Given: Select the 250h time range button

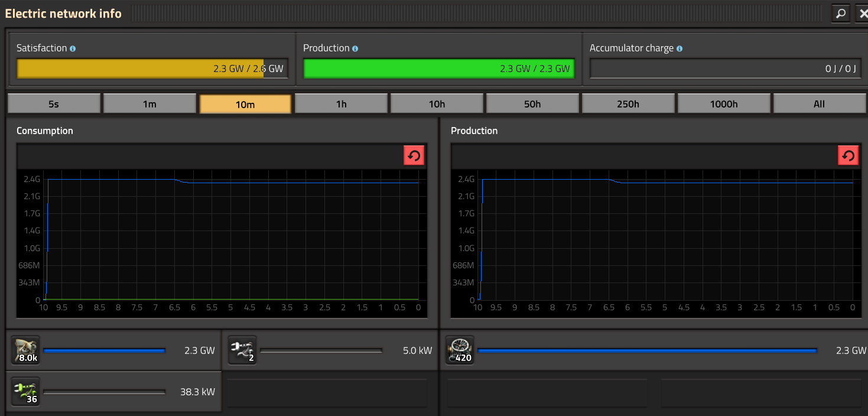Looking at the screenshot, I should point(628,104).
